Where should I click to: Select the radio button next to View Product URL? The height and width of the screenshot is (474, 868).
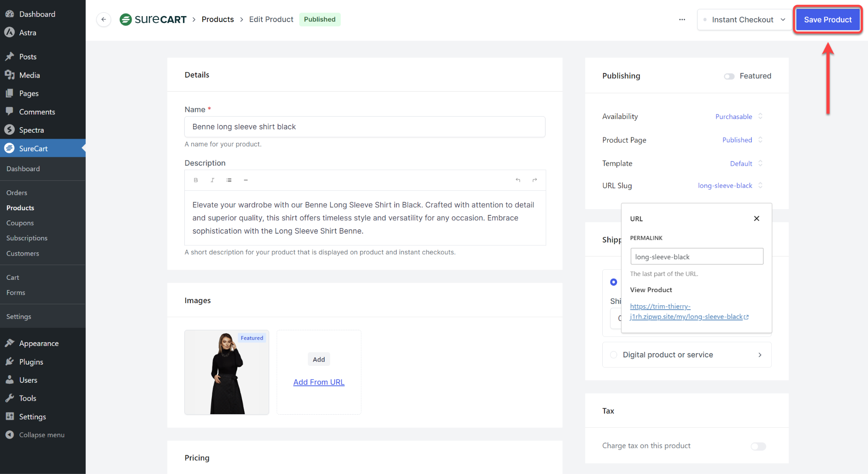click(x=613, y=282)
